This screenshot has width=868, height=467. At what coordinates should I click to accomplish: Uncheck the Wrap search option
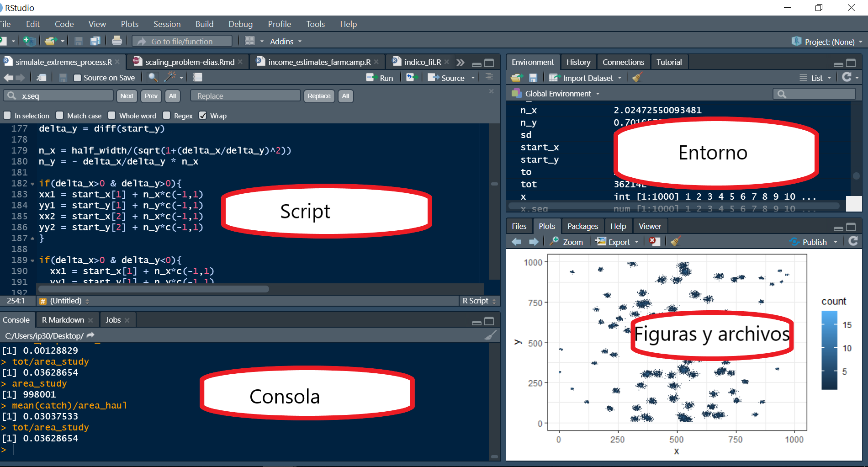click(x=203, y=115)
